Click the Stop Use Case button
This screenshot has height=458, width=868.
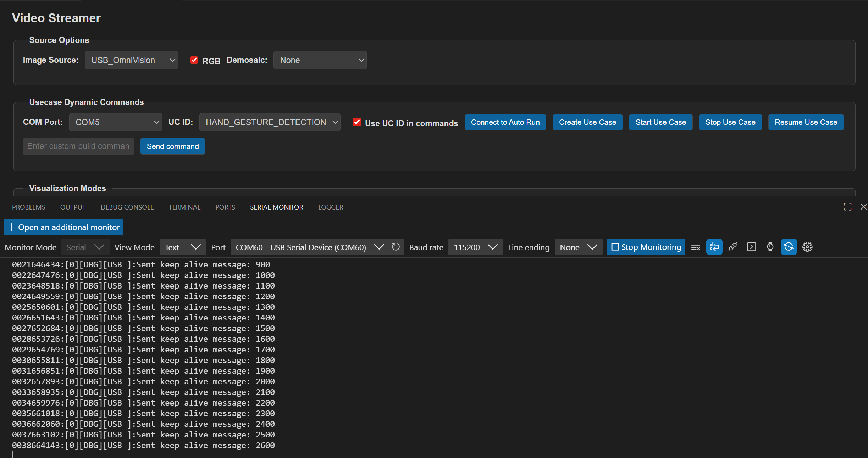click(730, 122)
